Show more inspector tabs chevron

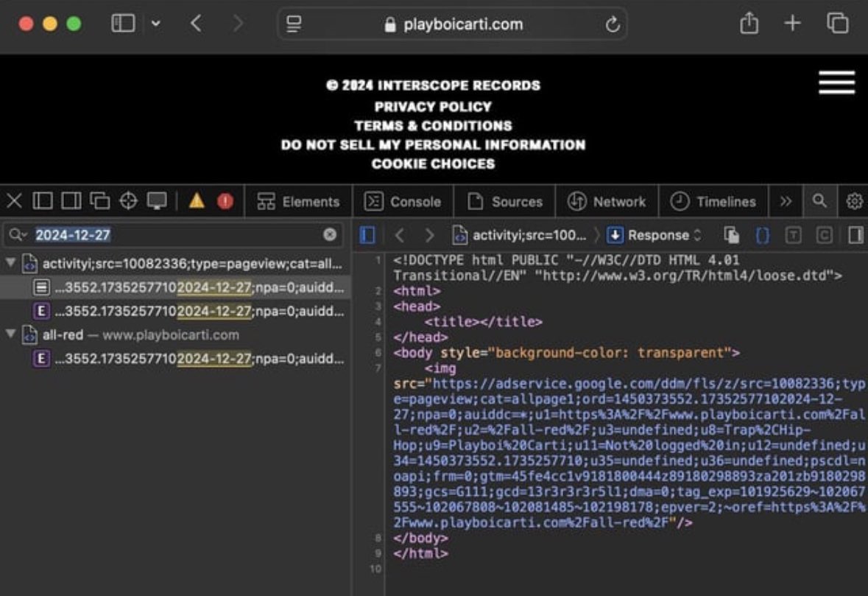[x=786, y=202]
